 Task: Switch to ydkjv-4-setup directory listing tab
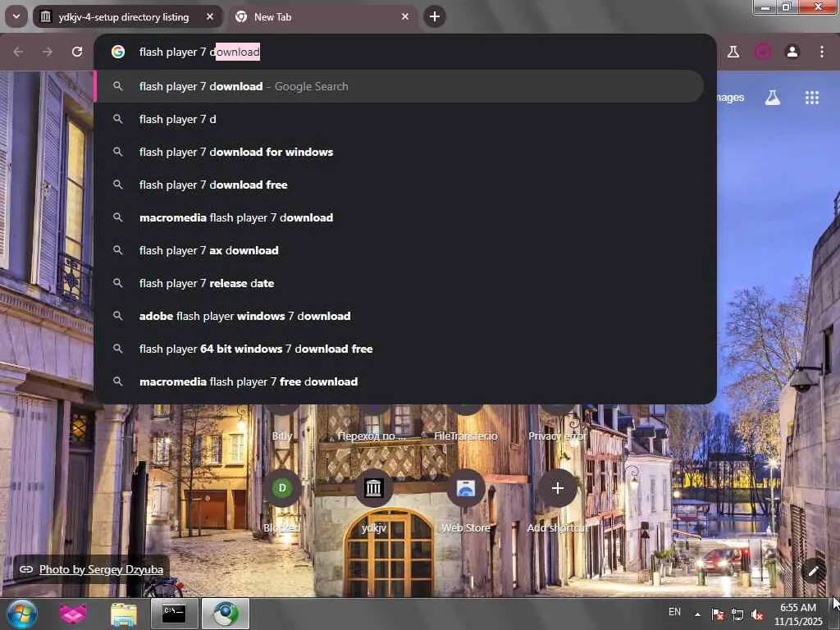point(127,16)
